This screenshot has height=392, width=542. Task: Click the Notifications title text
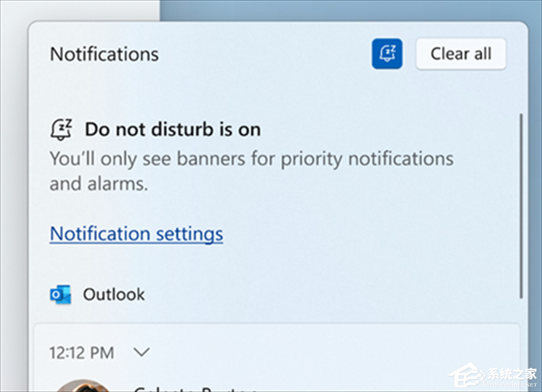tap(105, 54)
